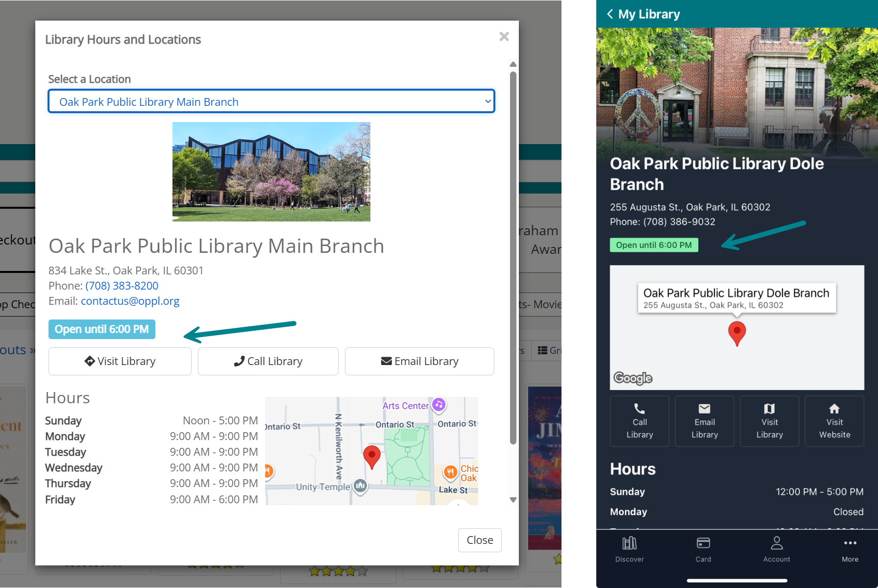Click the Call Library button in dialog
This screenshot has width=878, height=588.
(x=268, y=362)
